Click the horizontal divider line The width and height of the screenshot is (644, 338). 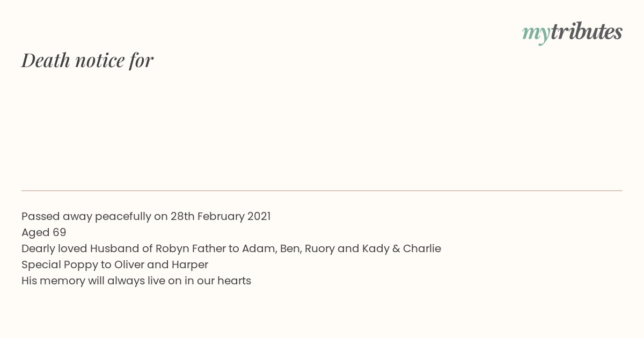(x=322, y=190)
